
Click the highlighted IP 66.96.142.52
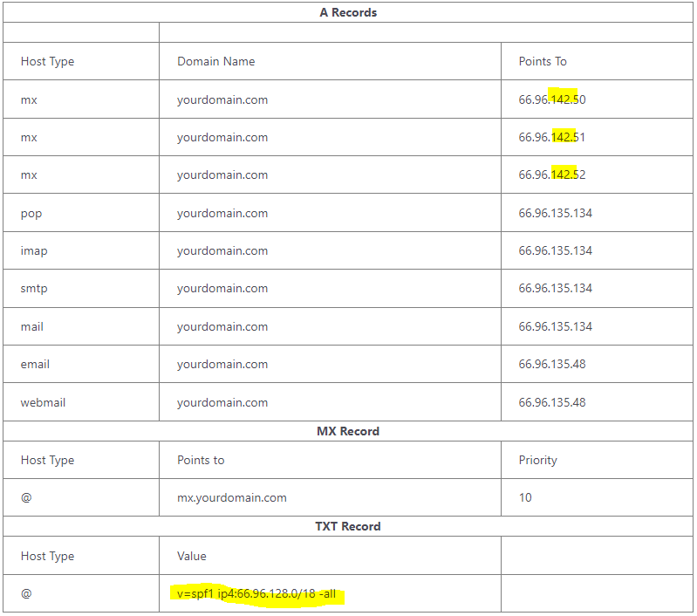(551, 175)
